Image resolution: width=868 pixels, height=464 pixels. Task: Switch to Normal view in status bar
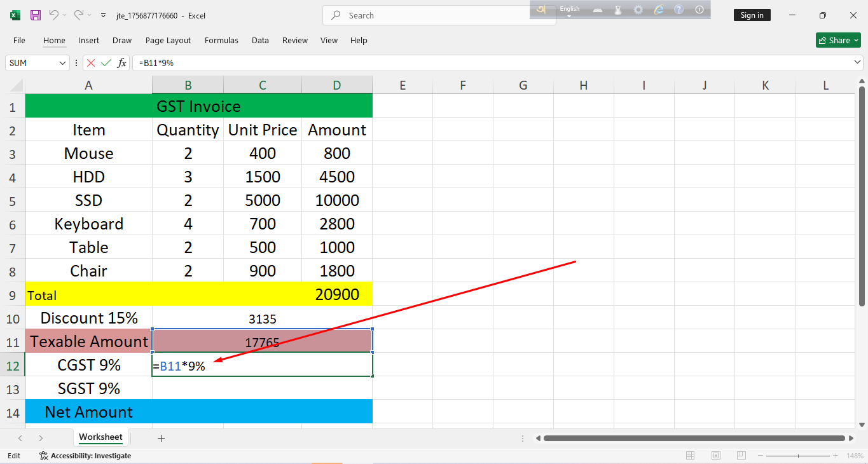[x=690, y=456]
